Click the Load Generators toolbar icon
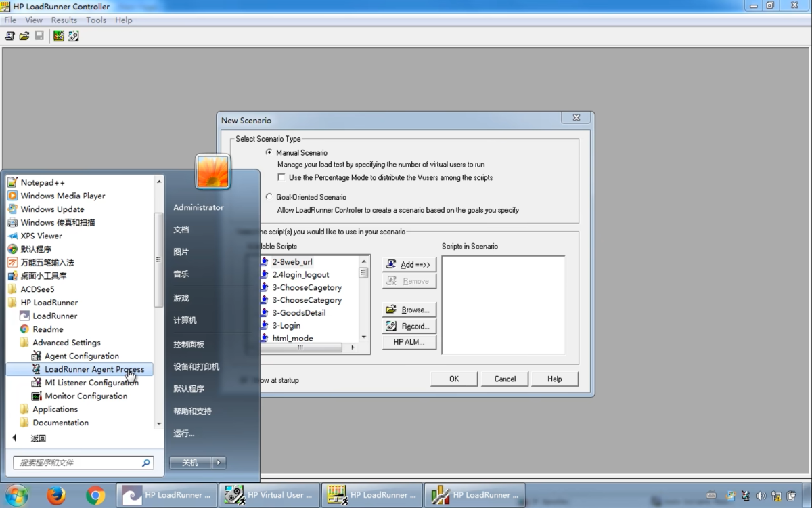The width and height of the screenshot is (812, 508). point(59,36)
